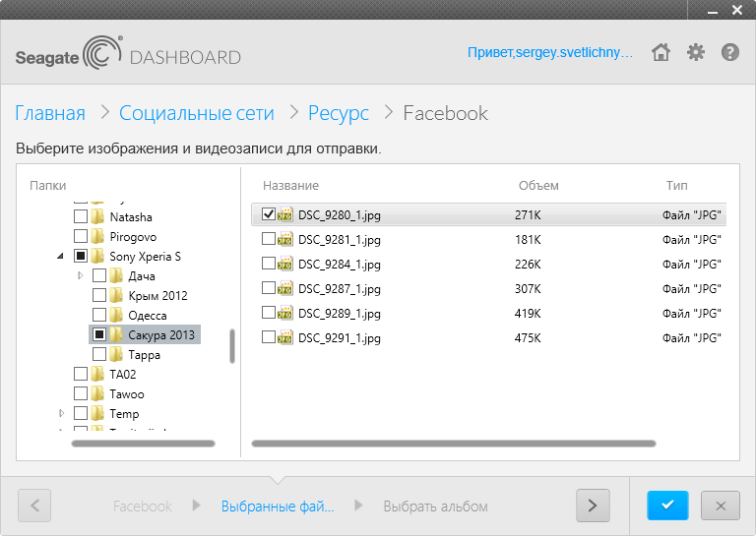
Task: Click folder icon next to Tawoo
Action: click(97, 394)
